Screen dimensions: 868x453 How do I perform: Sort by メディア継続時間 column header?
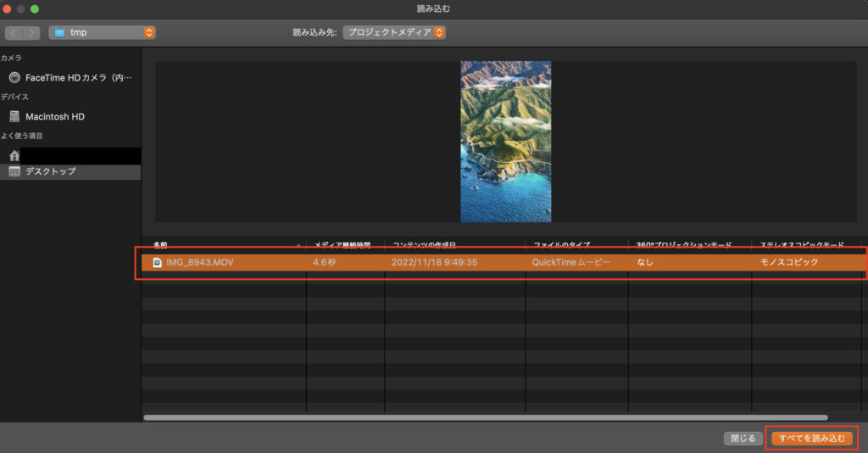click(x=343, y=244)
